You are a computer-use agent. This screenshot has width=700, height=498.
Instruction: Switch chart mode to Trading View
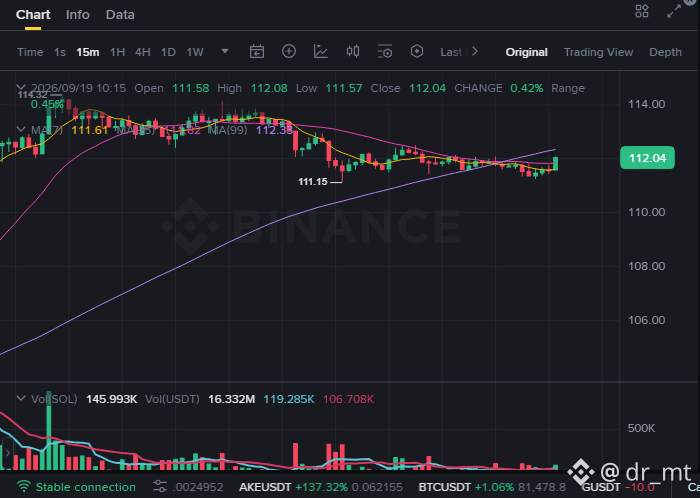(x=598, y=52)
